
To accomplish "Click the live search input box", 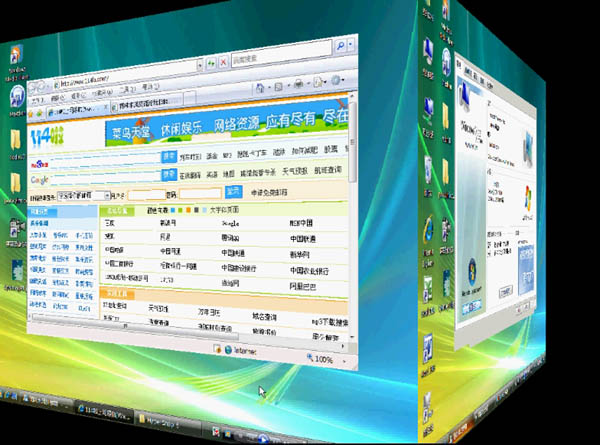I will pyautogui.click(x=281, y=53).
